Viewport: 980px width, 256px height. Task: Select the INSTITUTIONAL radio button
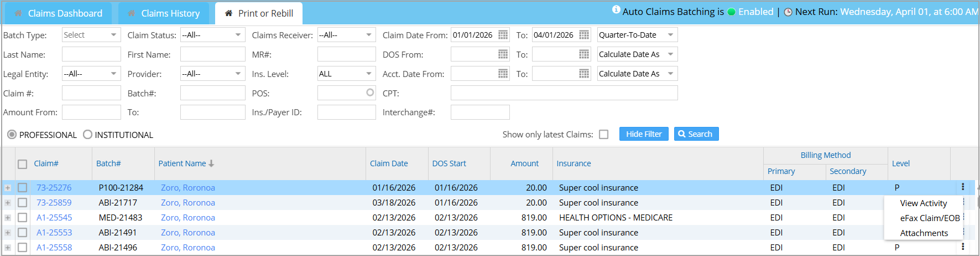[x=87, y=135]
